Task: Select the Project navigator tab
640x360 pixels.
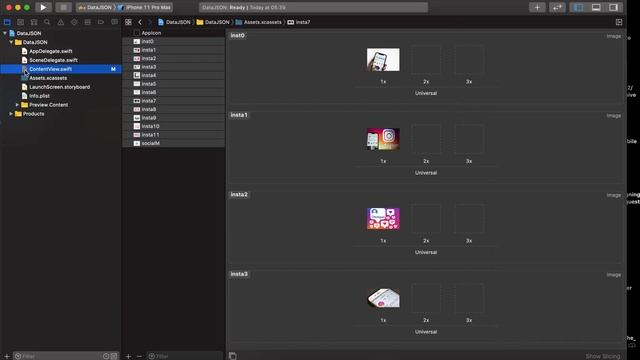Action: [7, 22]
